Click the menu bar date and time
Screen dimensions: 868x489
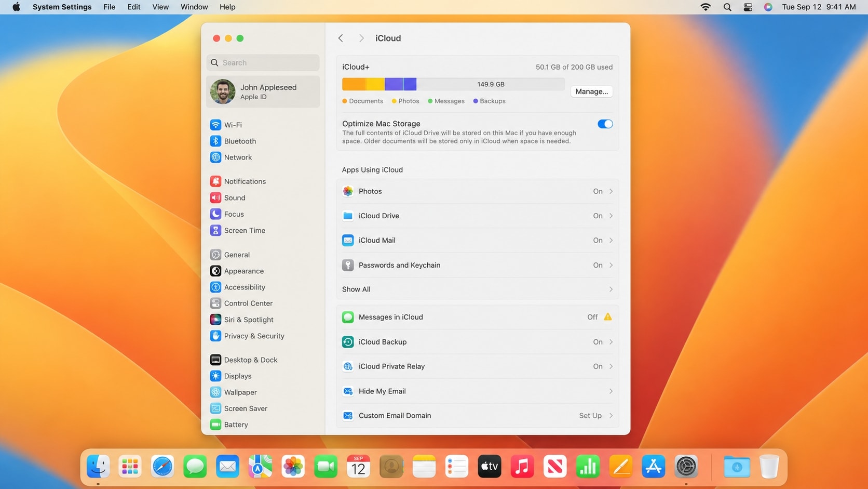(819, 7)
